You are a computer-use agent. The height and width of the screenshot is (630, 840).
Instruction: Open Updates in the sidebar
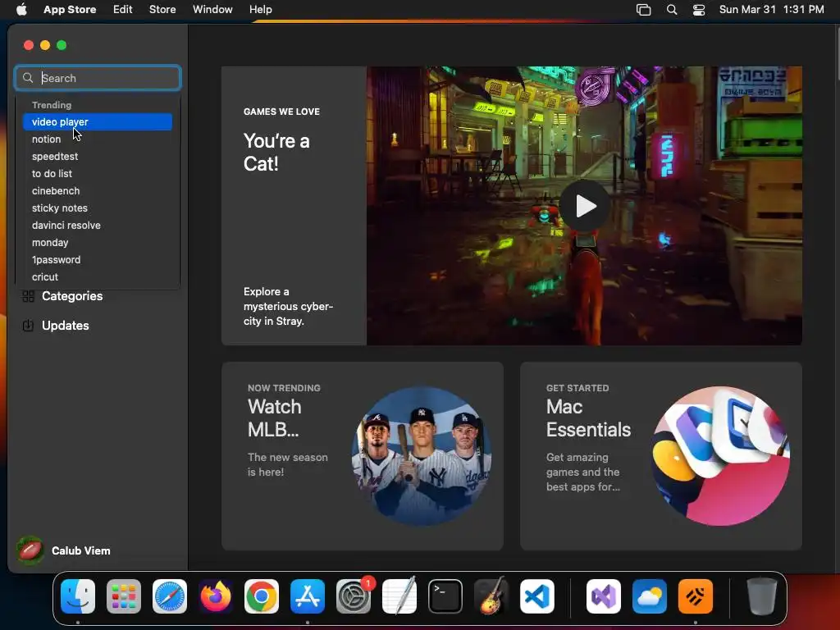(65, 326)
